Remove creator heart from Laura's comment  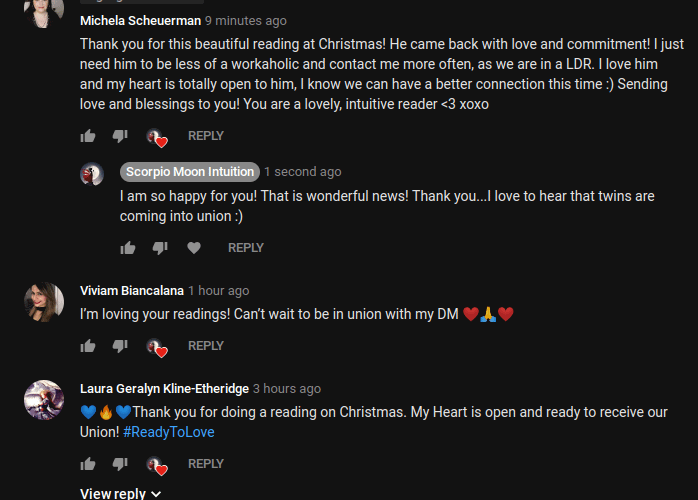click(157, 466)
